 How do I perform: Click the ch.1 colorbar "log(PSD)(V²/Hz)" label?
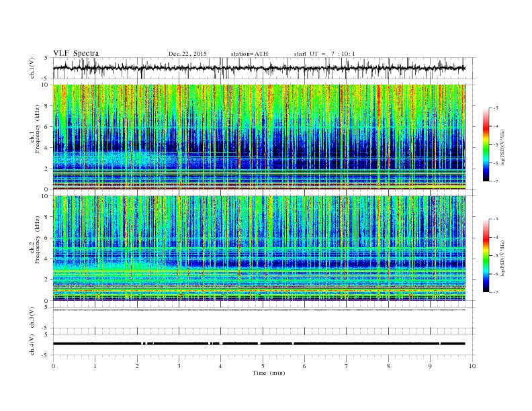tap(504, 147)
